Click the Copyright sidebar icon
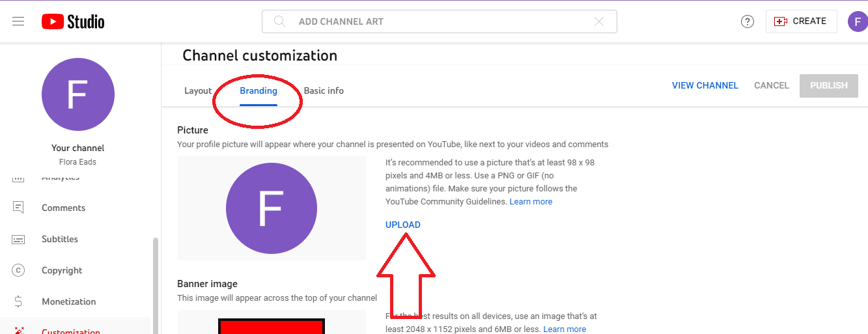This screenshot has height=334, width=868. tap(18, 270)
